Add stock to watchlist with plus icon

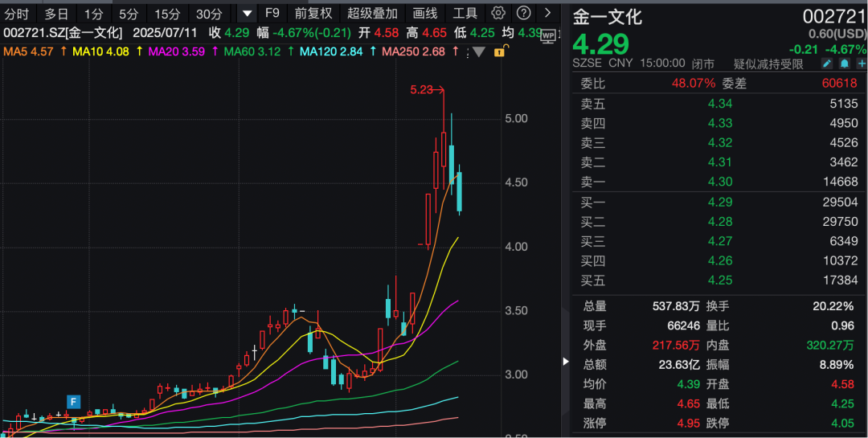click(861, 63)
